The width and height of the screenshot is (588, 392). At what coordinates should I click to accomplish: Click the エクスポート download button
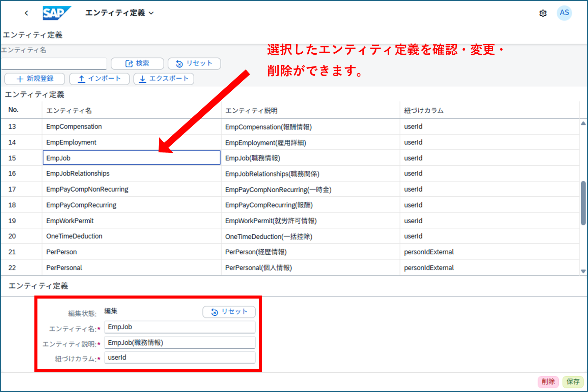tap(164, 79)
